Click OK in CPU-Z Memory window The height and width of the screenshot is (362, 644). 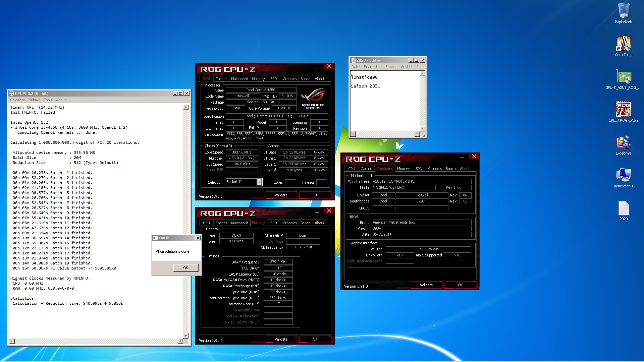pos(315,339)
